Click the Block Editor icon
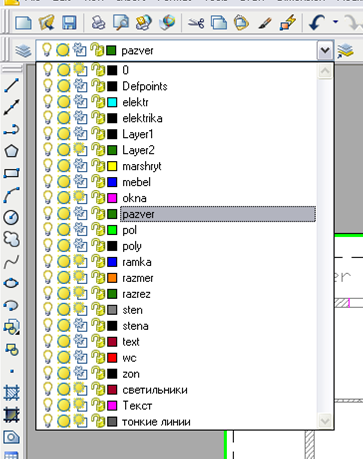Viewport: 363px width, 459px height. coord(288,23)
